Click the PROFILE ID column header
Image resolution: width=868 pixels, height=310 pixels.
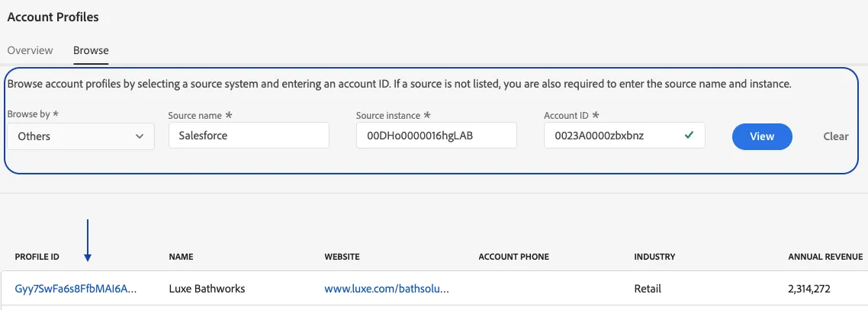point(37,257)
